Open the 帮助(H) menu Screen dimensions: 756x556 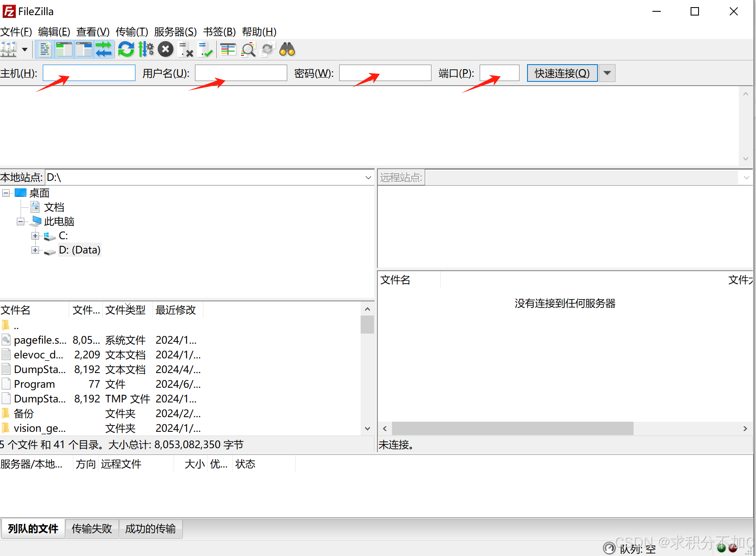[259, 32]
